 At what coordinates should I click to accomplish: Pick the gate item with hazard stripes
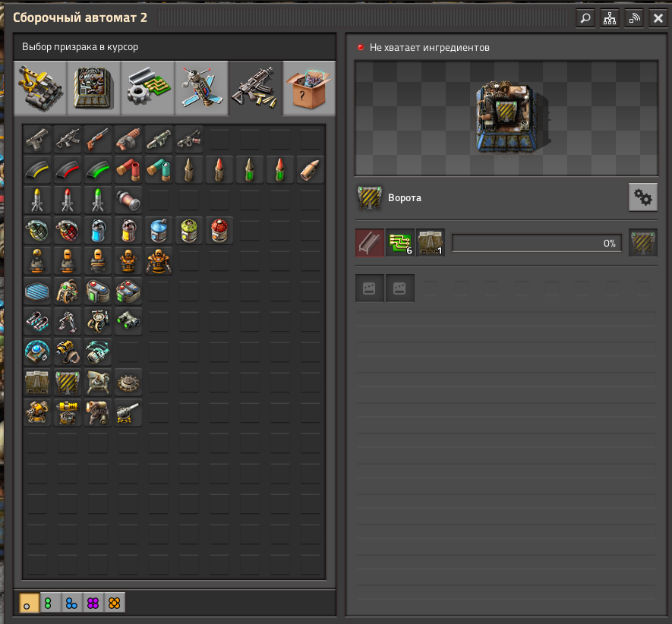pos(68,383)
